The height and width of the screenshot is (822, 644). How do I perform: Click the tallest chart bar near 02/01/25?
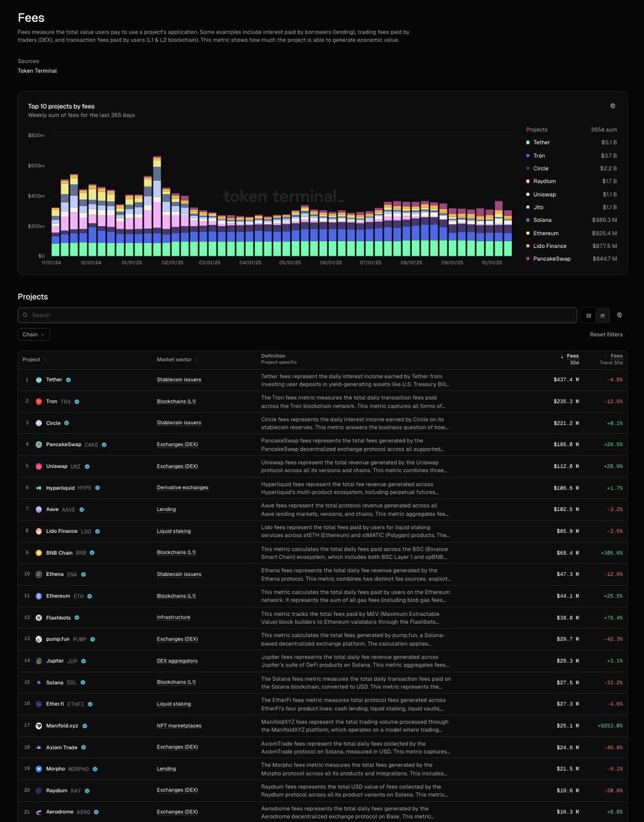point(157,206)
